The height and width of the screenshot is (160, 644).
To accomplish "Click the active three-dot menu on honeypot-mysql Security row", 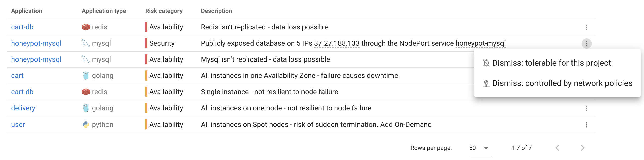I will point(586,44).
